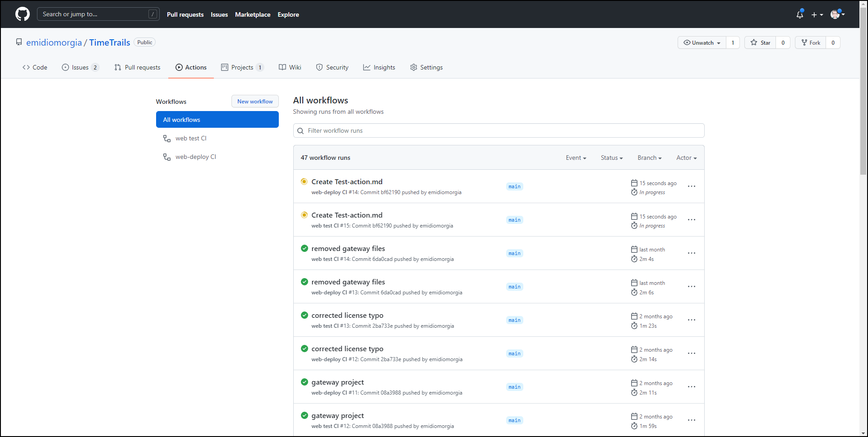This screenshot has height=437, width=868.
Task: Click the green success check for web test CI #14
Action: (x=304, y=248)
